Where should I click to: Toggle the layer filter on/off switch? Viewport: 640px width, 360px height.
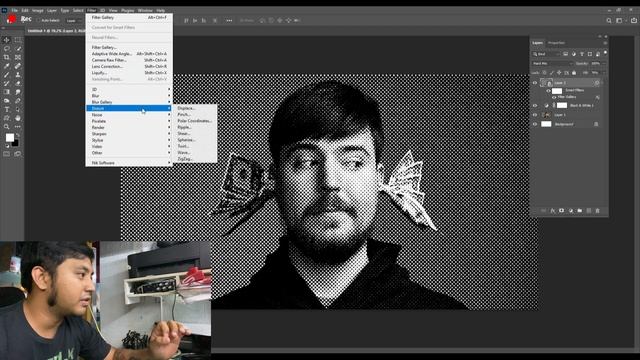[605, 53]
